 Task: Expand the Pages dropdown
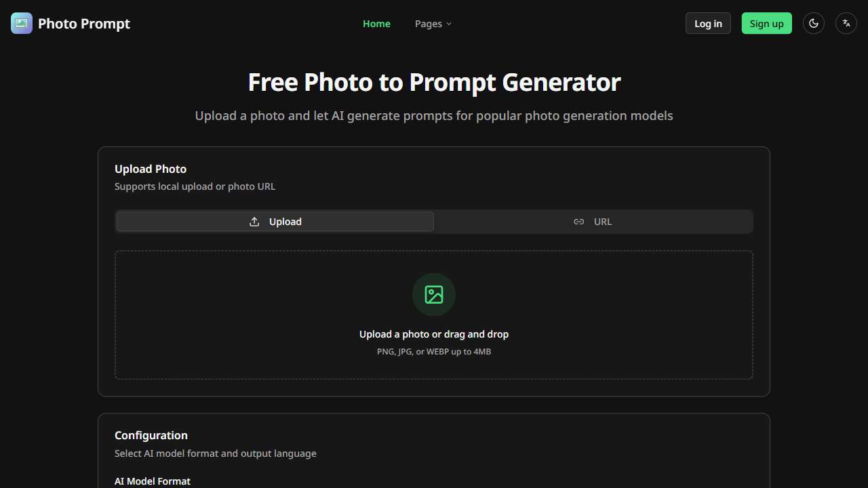point(433,24)
